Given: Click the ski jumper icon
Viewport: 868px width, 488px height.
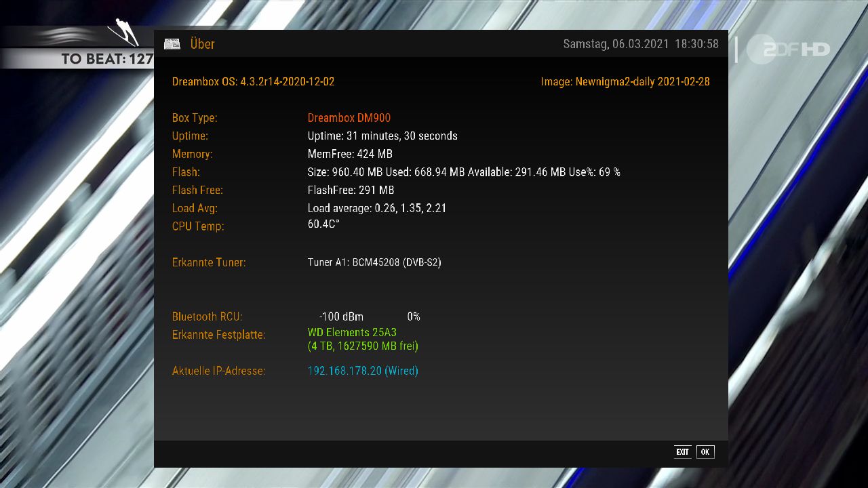Looking at the screenshot, I should pos(123,34).
